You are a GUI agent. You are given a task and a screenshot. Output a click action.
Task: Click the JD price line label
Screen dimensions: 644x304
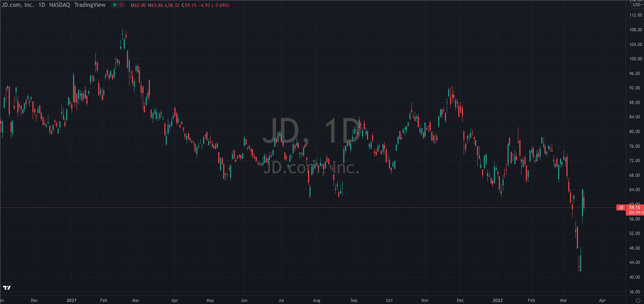[x=620, y=207]
